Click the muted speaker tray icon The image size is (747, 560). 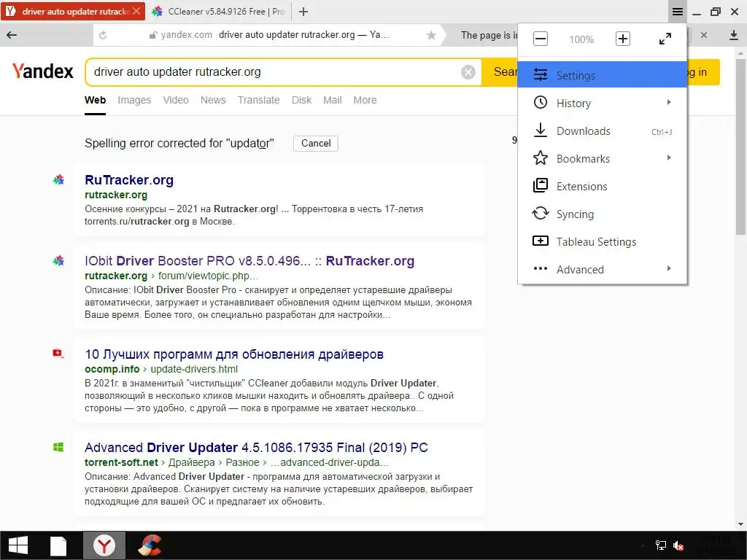(x=678, y=545)
